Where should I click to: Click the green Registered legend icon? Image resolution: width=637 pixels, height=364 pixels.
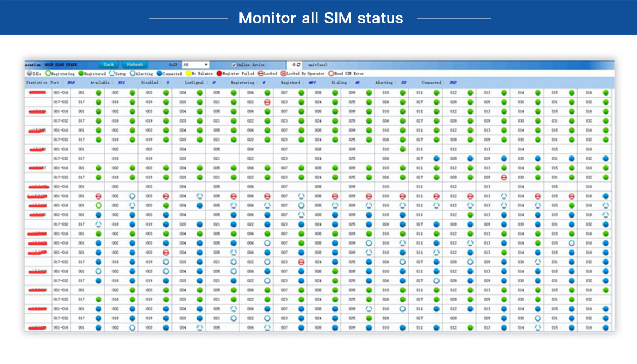click(81, 74)
